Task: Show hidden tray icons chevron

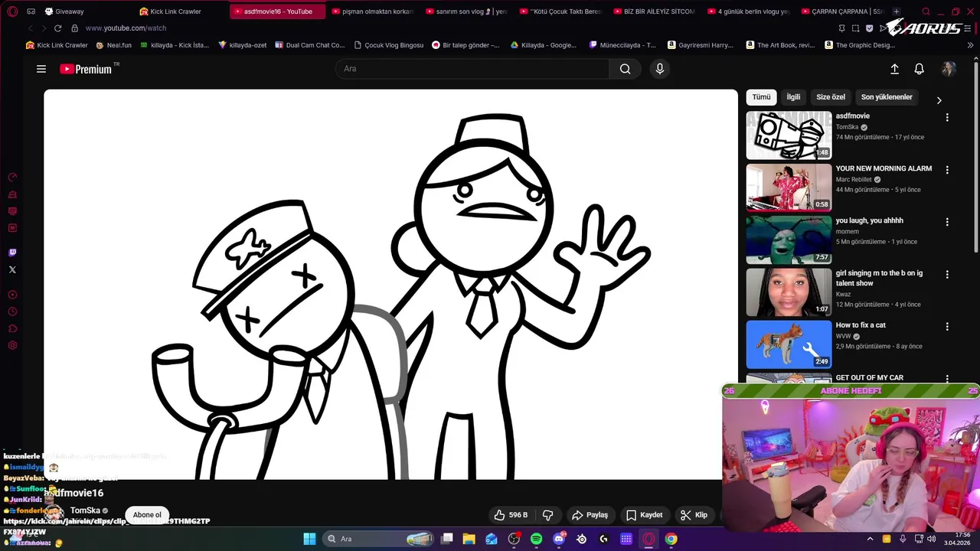Action: tap(870, 539)
